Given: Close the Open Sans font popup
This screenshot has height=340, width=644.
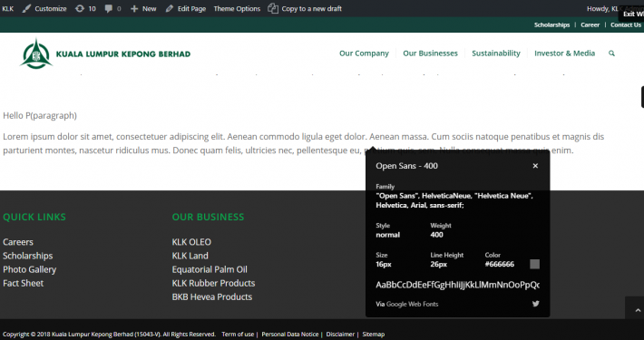Looking at the screenshot, I should (x=535, y=166).
